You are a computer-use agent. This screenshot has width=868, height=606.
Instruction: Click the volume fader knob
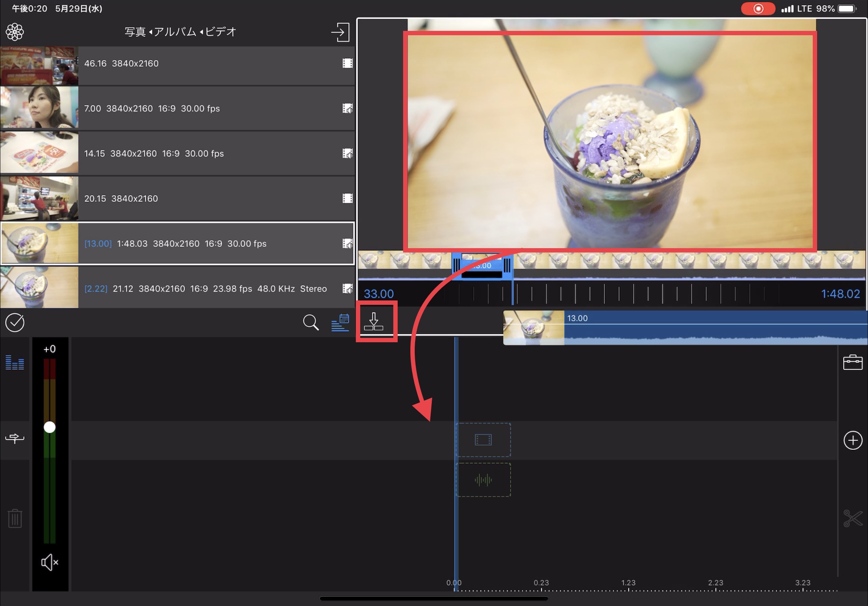(x=49, y=427)
